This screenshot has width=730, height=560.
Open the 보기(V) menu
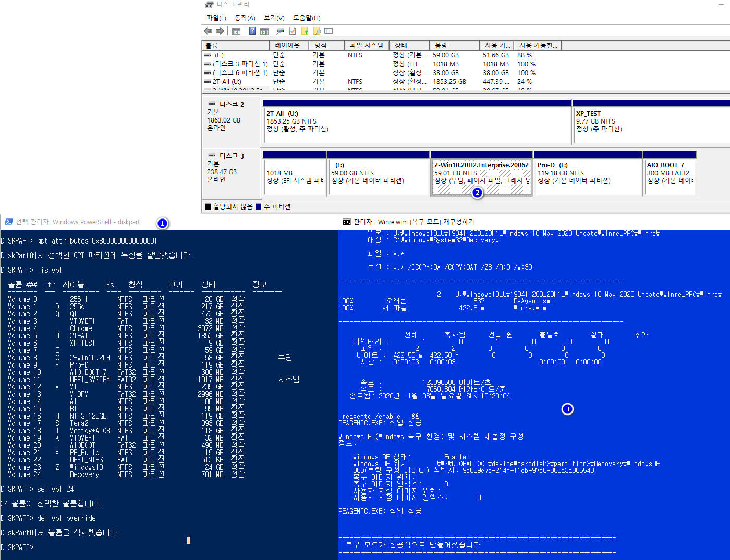[274, 18]
